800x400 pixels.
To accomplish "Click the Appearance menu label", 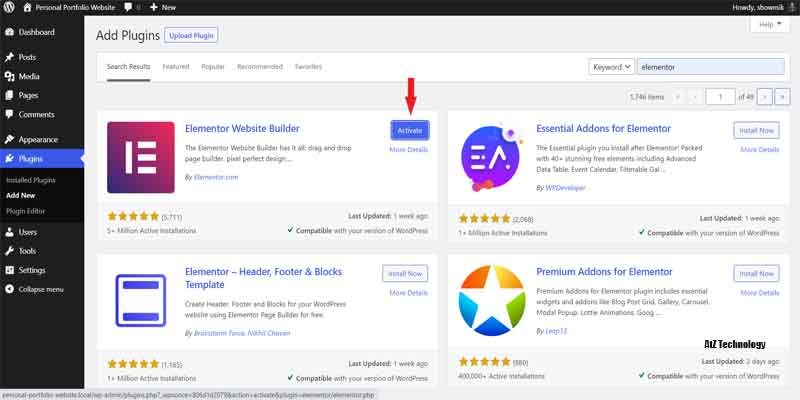I will (38, 139).
